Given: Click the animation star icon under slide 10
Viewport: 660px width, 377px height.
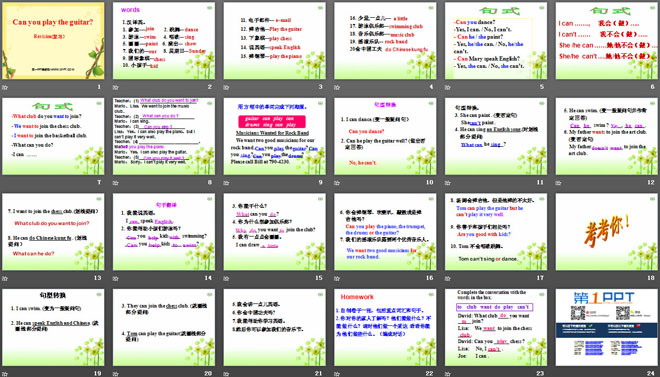Looking at the screenshot, I should pyautogui.click(x=337, y=183).
